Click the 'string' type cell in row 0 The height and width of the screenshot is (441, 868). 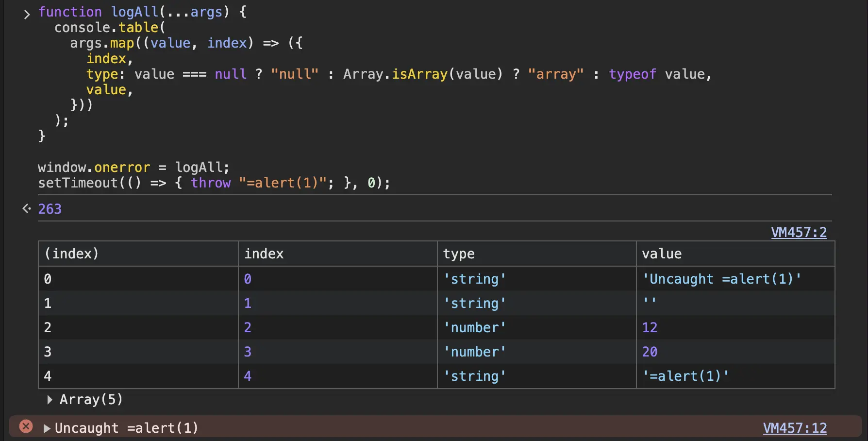pos(536,279)
